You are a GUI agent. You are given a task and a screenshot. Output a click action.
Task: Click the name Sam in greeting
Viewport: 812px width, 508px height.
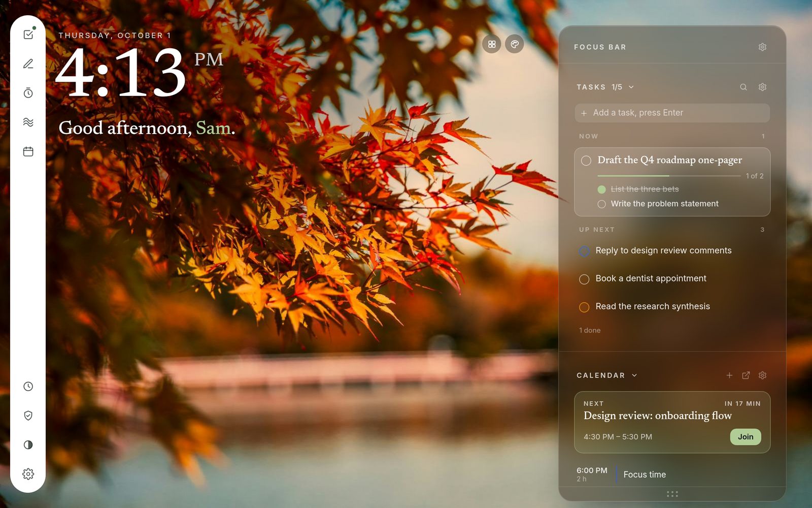[213, 128]
